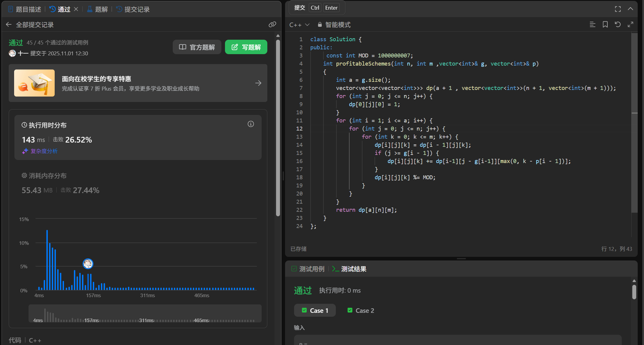Screen dimensions: 644x345
Task: Click the runtime distribution range slider strip
Action: [x=145, y=313]
